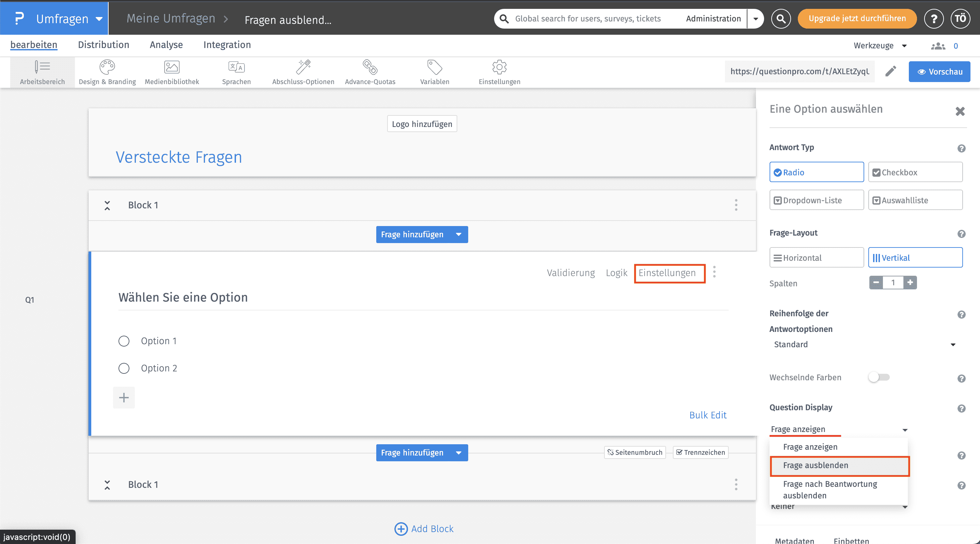The image size is (980, 544).
Task: Select Checkbox answer type
Action: pos(915,172)
